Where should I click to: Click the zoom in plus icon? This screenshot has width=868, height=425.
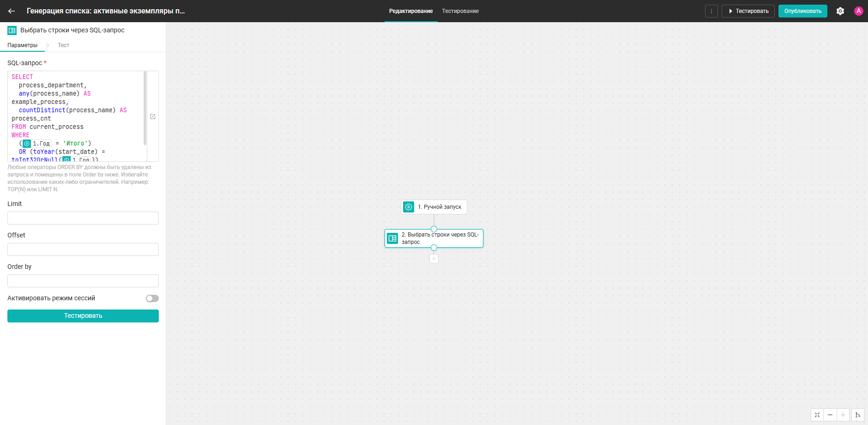pyautogui.click(x=843, y=415)
